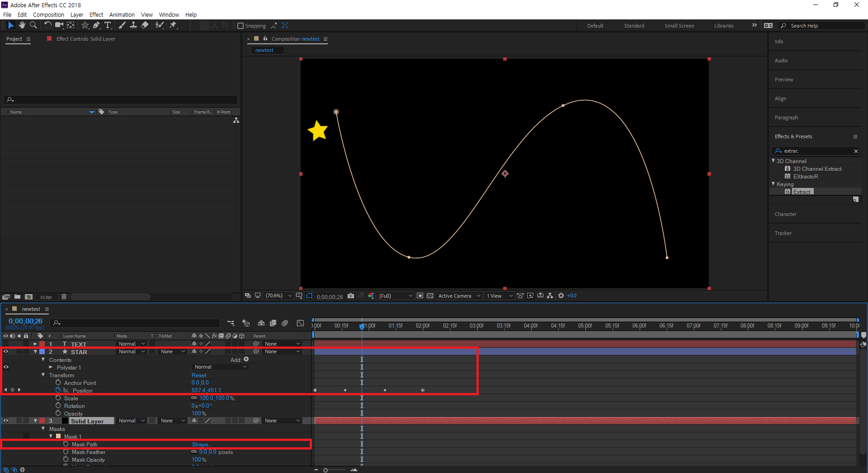
Task: Click the Search Help field
Action: pos(822,26)
